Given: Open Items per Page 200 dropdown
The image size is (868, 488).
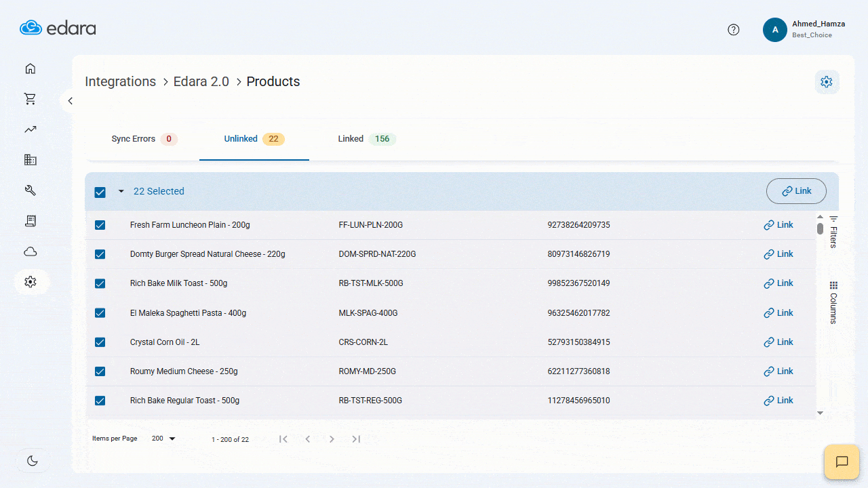Looking at the screenshot, I should [x=163, y=439].
